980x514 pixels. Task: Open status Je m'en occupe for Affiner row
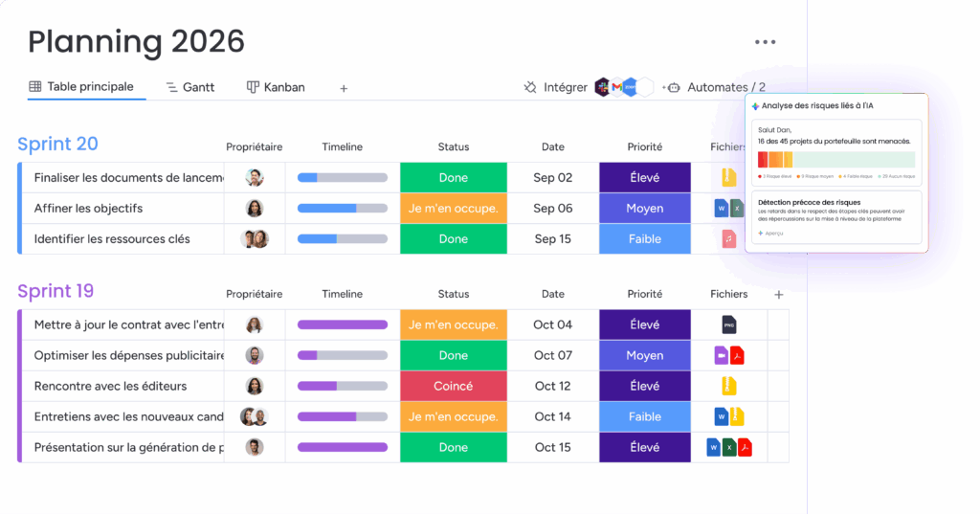(x=453, y=209)
